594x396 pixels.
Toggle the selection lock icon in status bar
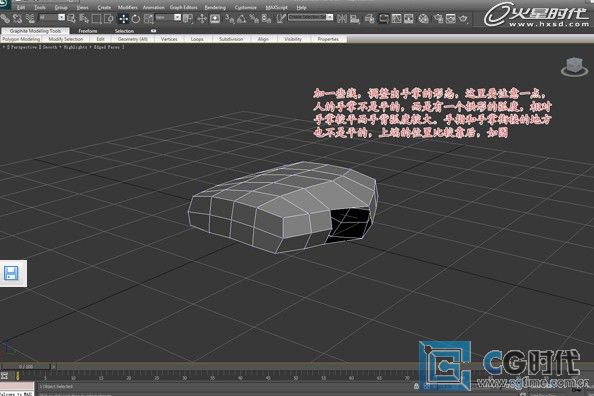point(416,386)
